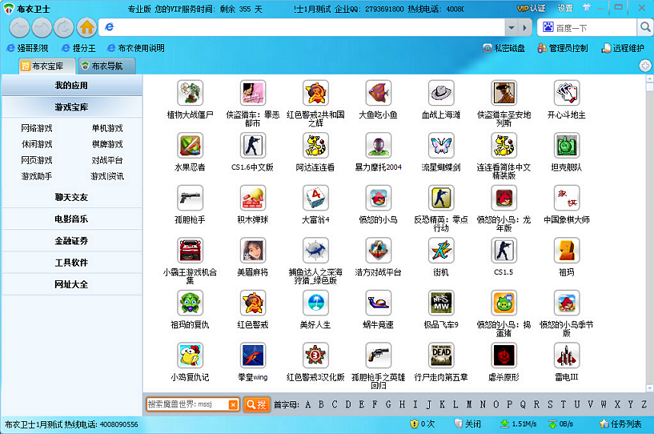Open CS1.5 game
The image size is (654, 434).
[503, 251]
